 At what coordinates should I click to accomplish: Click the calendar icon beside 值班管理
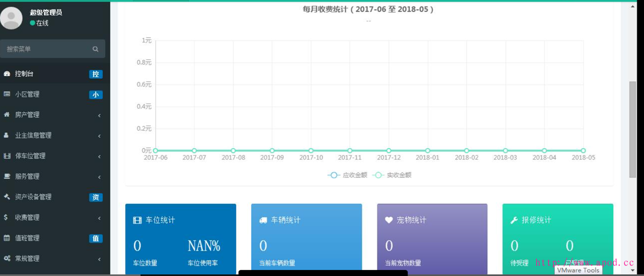(7, 238)
